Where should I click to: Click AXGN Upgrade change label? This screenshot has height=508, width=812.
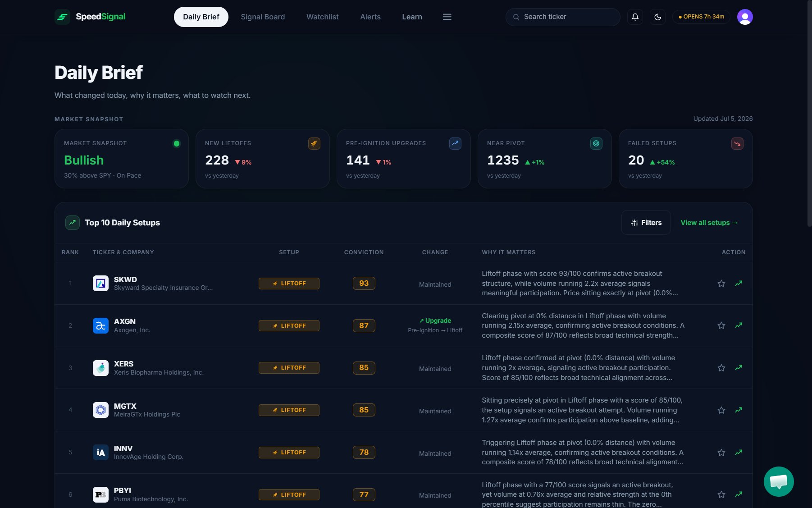[435, 320]
